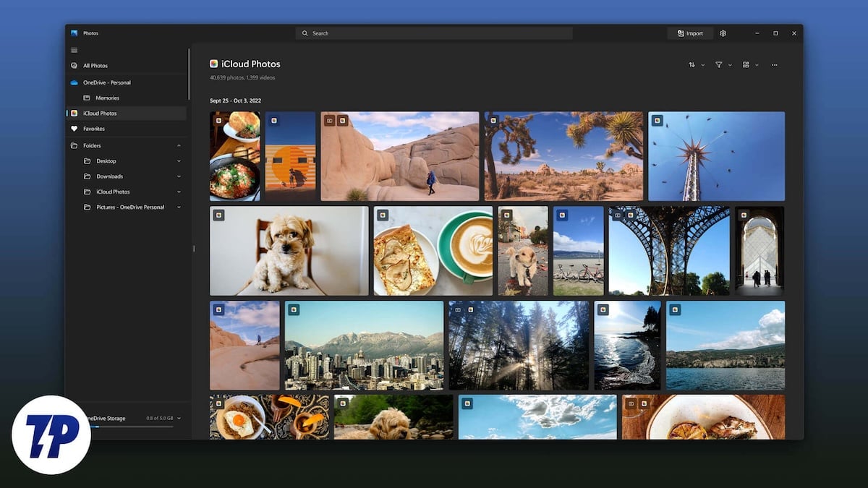Open the filter icon above the photo grid
This screenshot has width=868, height=488.
tap(718, 64)
